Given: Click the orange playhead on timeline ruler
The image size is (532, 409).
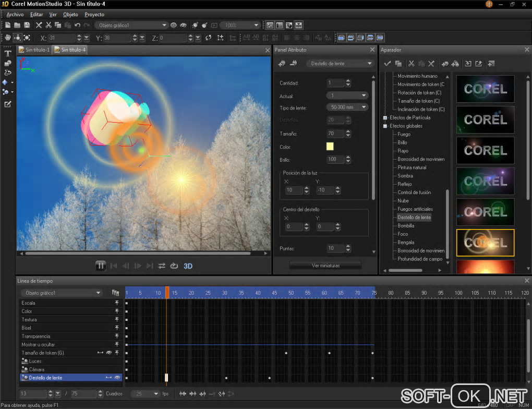Looking at the screenshot, I should coord(167,292).
